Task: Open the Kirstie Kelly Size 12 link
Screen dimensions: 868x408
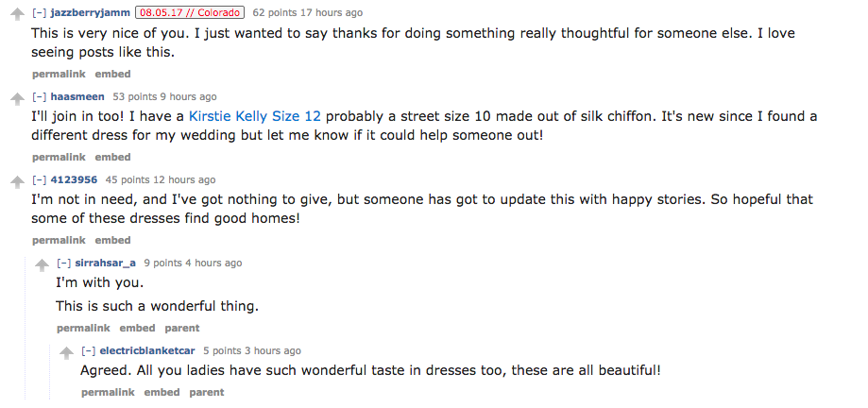Action: click(256, 117)
